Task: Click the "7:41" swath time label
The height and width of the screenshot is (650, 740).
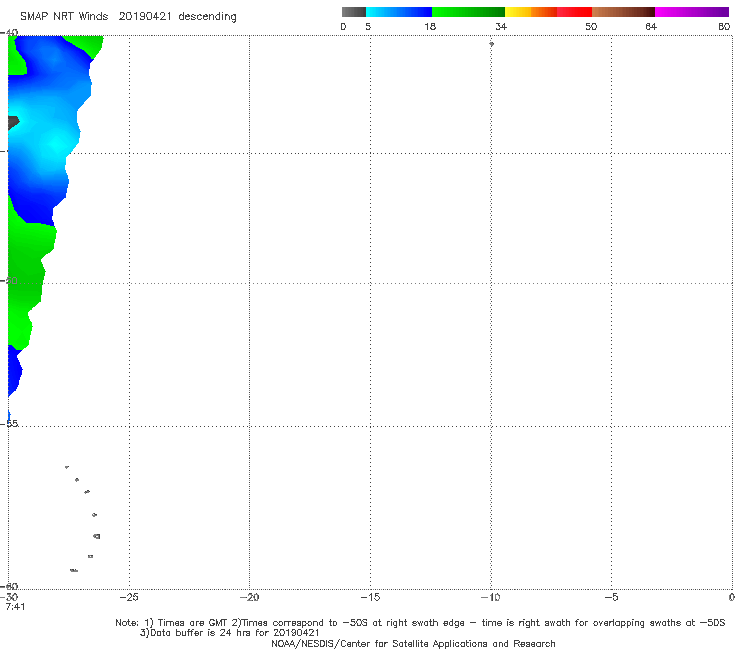Action: pyautogui.click(x=15, y=607)
